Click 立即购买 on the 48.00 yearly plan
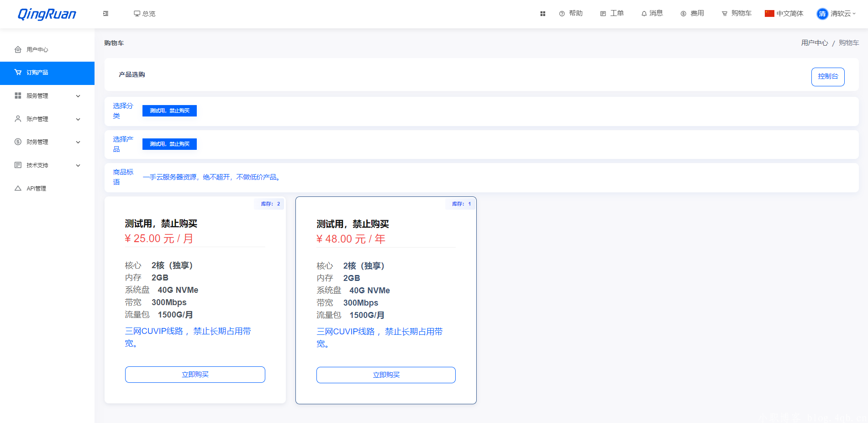The width and height of the screenshot is (868, 423). click(386, 375)
